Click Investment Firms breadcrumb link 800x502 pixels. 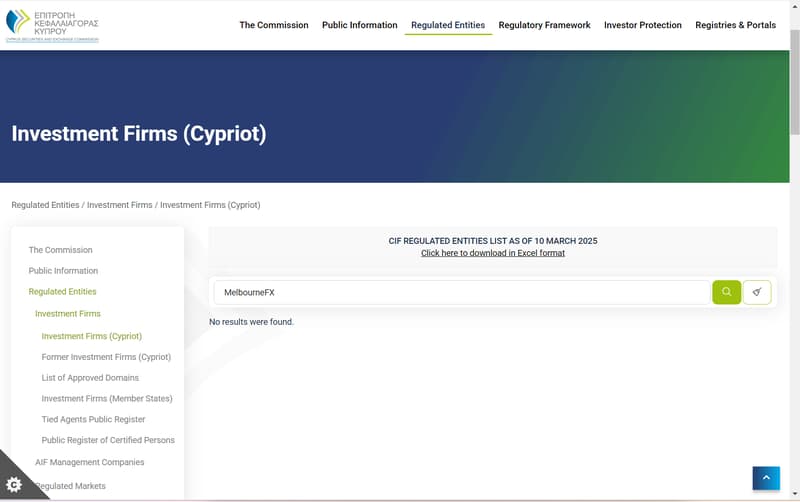119,205
